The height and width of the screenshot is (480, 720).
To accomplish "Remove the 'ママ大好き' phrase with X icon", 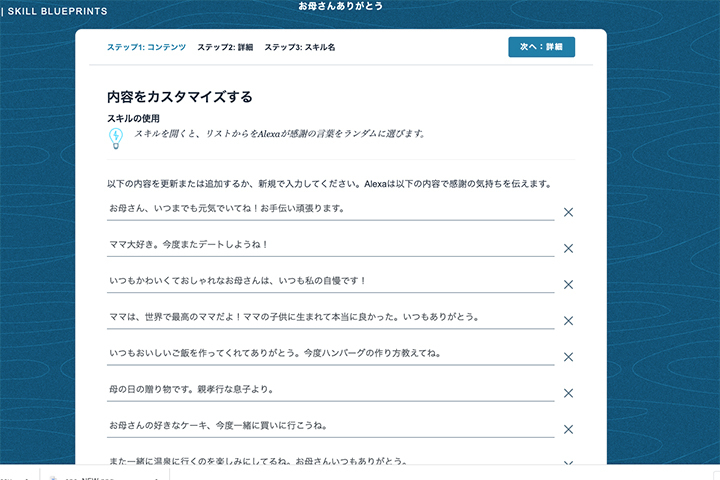I will pyautogui.click(x=568, y=248).
